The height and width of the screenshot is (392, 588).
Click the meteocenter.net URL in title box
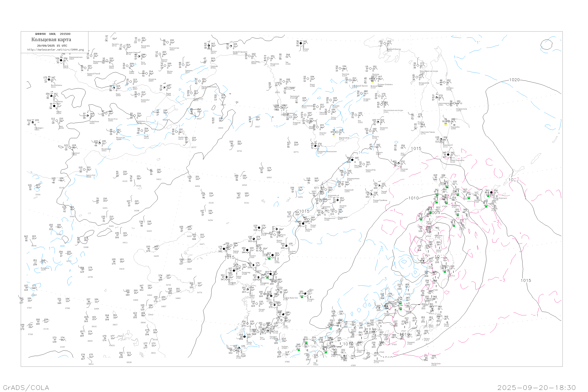55,50
